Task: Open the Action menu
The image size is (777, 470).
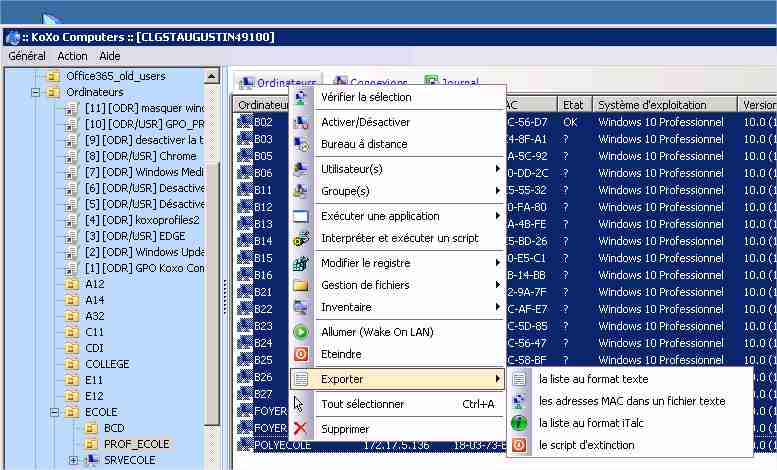Action: coord(72,57)
